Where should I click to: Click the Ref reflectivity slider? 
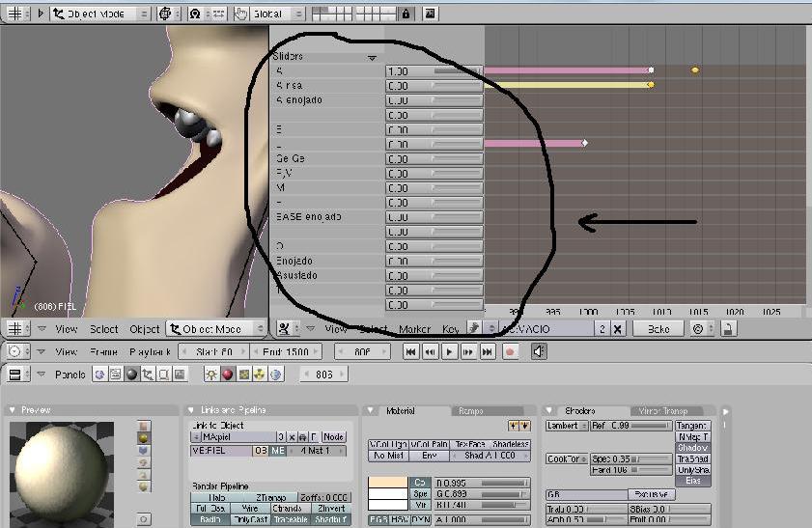tap(631, 426)
